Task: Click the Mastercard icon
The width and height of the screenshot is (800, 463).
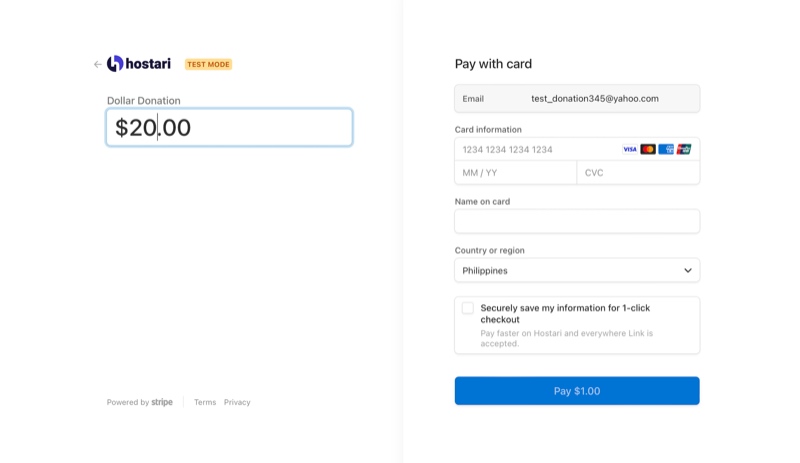Action: [x=648, y=149]
